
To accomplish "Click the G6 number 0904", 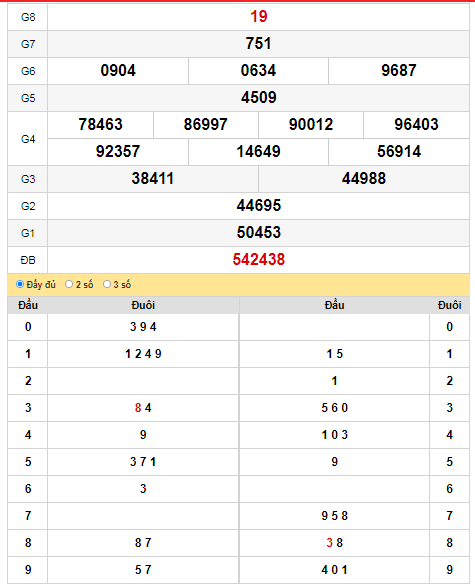I will click(118, 70).
